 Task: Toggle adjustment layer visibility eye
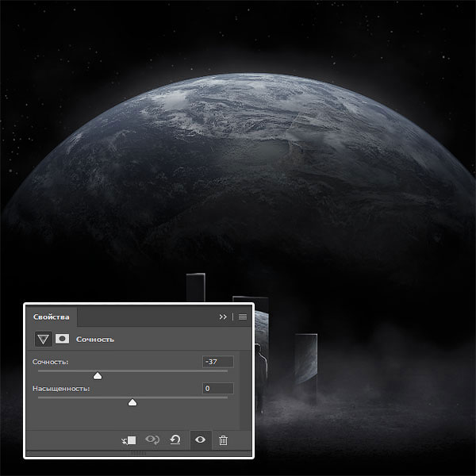click(201, 440)
